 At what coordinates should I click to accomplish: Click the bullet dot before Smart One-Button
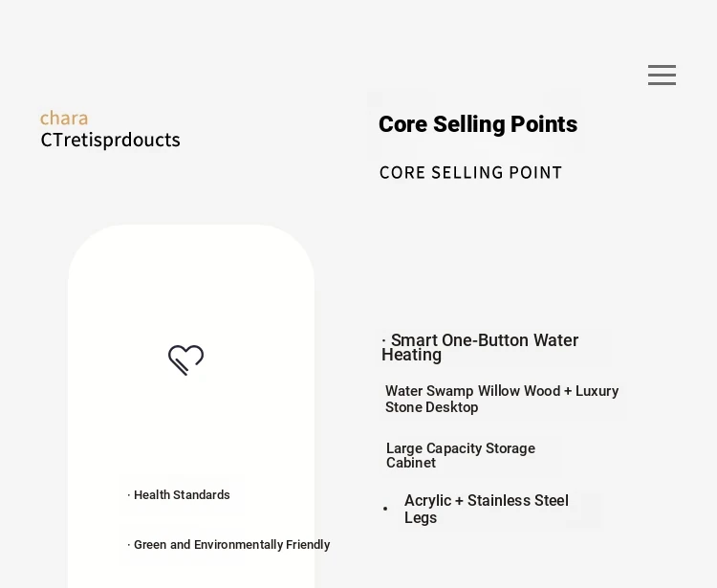click(x=383, y=340)
